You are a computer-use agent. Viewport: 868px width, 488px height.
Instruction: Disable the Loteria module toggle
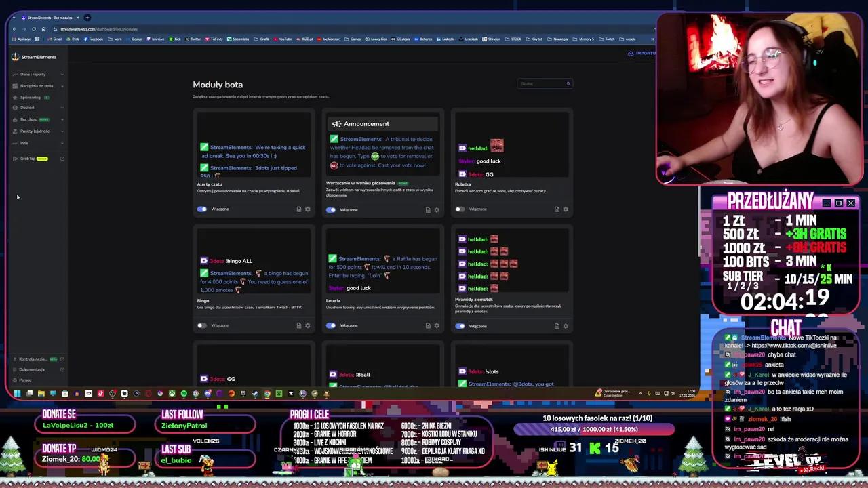(x=331, y=326)
